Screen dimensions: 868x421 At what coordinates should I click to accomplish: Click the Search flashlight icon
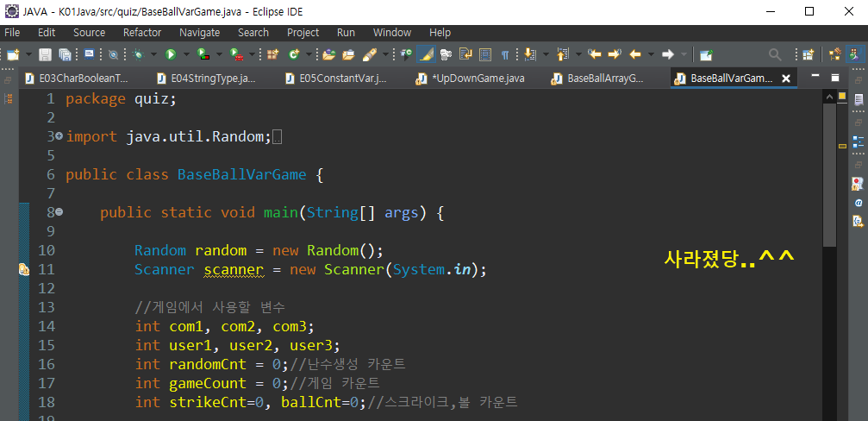369,54
